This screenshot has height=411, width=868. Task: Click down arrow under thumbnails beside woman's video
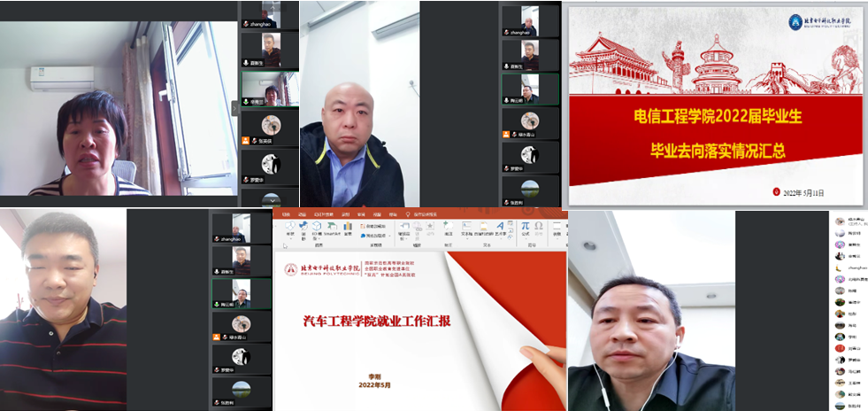(x=271, y=199)
